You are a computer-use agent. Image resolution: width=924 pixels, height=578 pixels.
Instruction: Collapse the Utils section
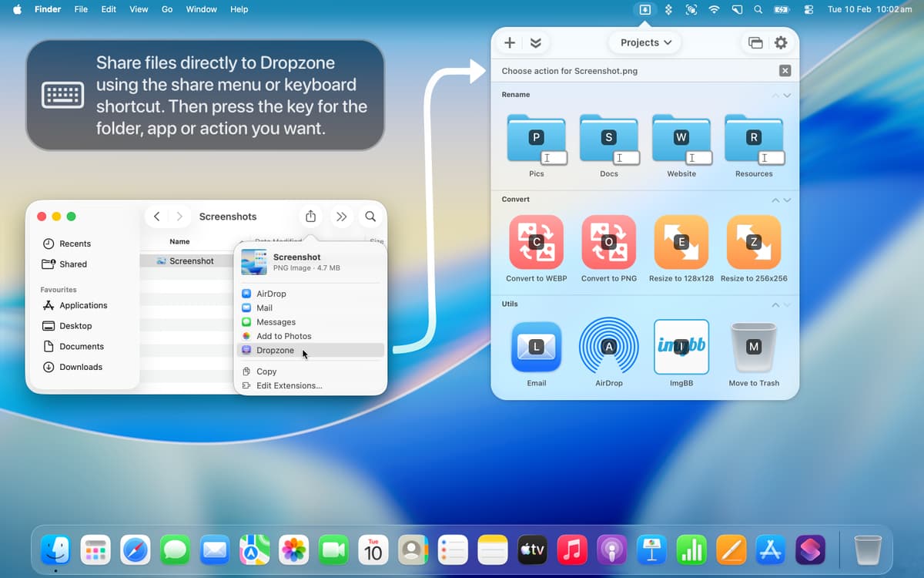[x=775, y=305]
